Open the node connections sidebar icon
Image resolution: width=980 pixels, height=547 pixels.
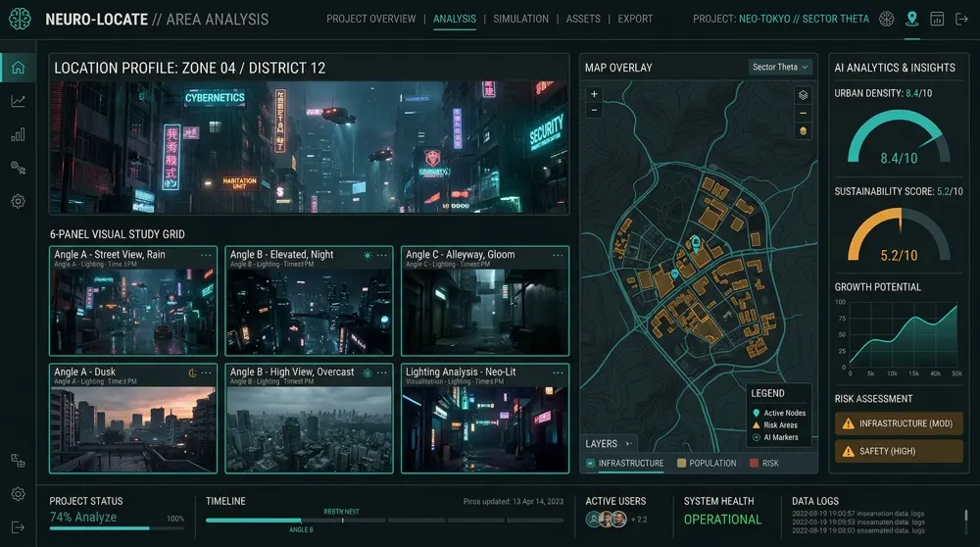18,168
